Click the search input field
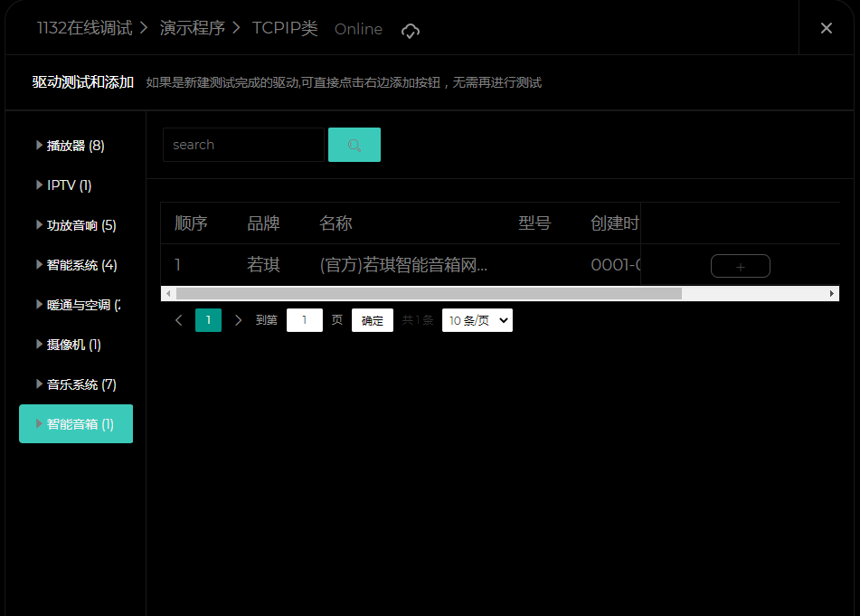Viewport: 860px width, 616px height. (x=242, y=145)
